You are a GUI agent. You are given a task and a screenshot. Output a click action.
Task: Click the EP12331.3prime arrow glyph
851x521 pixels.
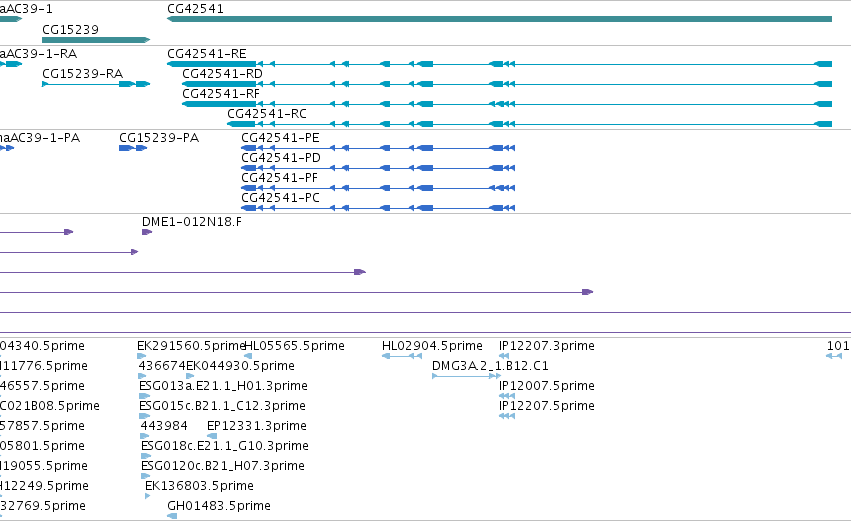(x=212, y=436)
